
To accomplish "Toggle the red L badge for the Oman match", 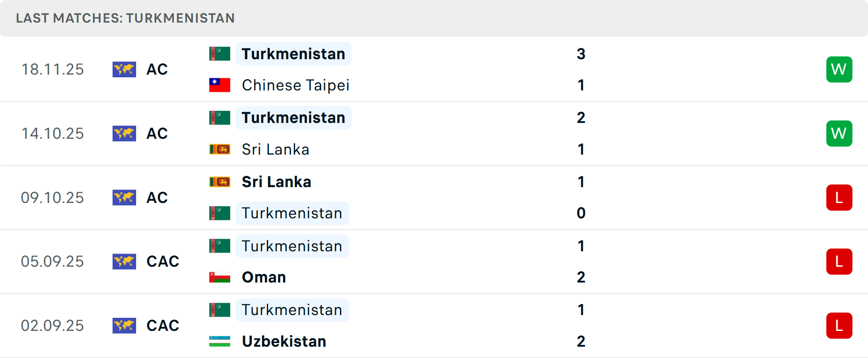I will [839, 261].
